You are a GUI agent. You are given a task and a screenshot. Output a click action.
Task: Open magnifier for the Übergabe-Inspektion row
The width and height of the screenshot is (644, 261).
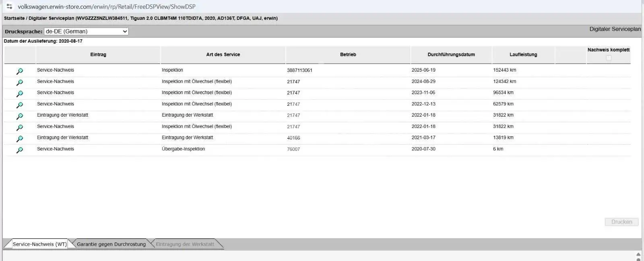click(19, 150)
